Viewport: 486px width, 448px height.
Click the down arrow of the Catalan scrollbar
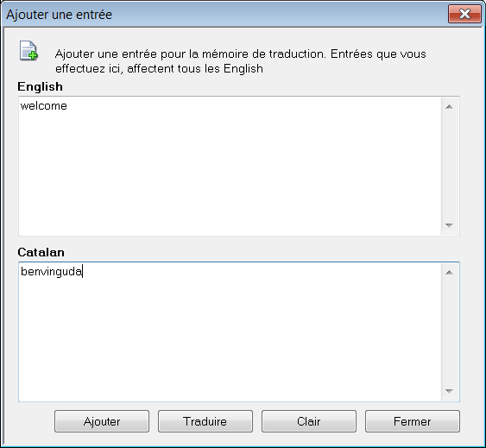click(x=449, y=391)
